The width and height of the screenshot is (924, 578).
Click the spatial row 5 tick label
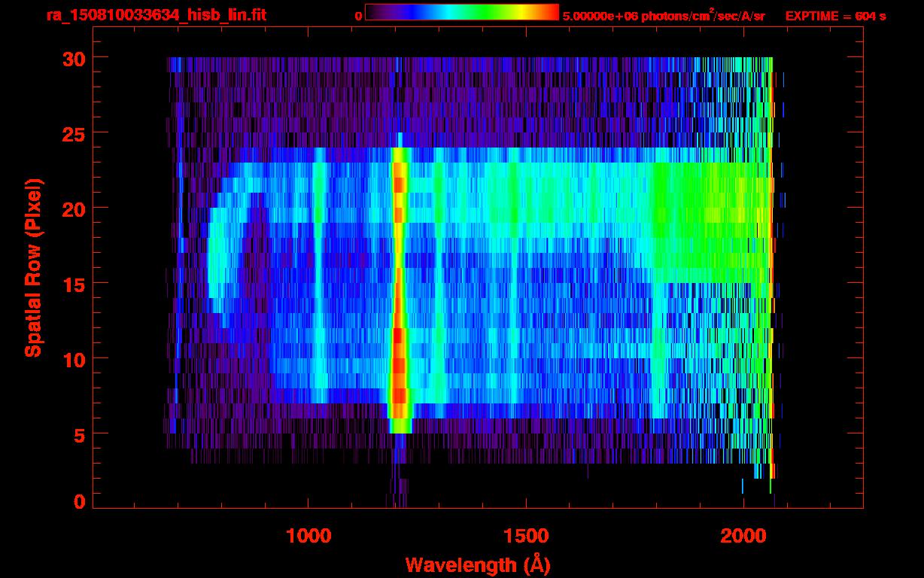(80, 434)
